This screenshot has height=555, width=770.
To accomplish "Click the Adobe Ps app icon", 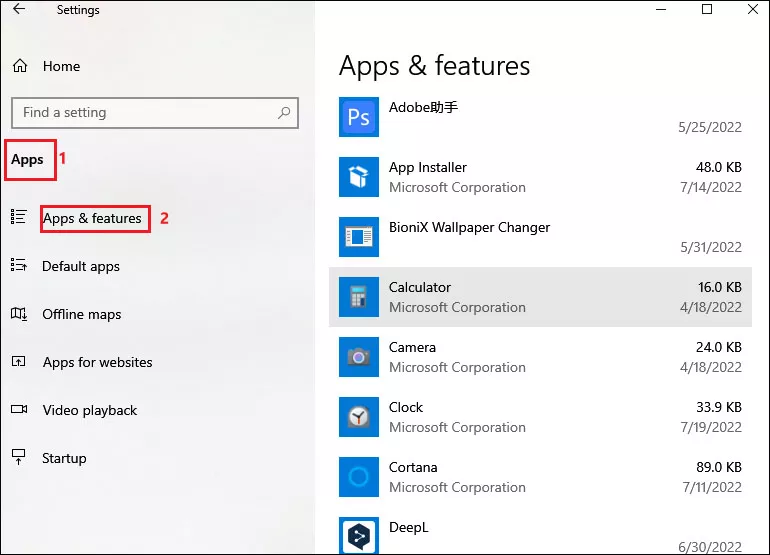I will (x=358, y=117).
